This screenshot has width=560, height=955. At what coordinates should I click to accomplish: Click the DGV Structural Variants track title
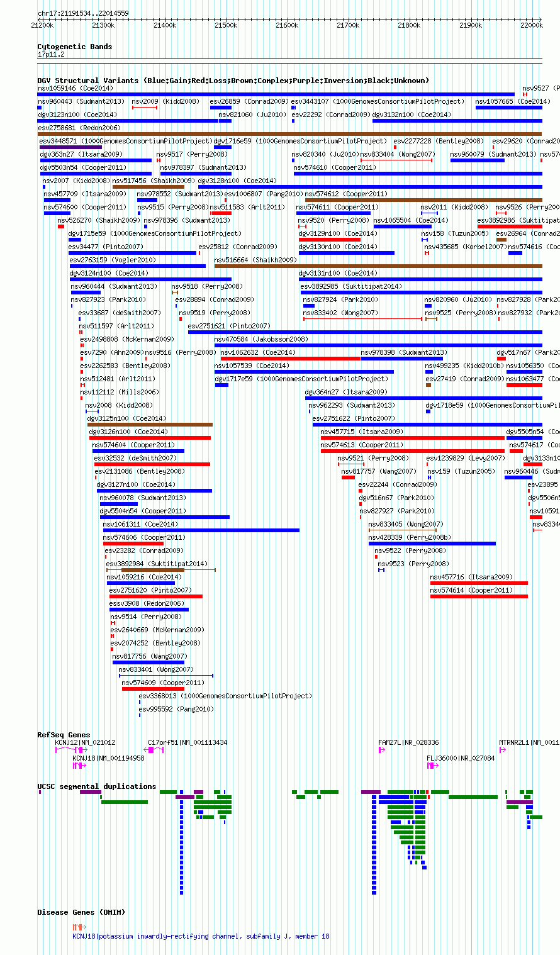233,81
